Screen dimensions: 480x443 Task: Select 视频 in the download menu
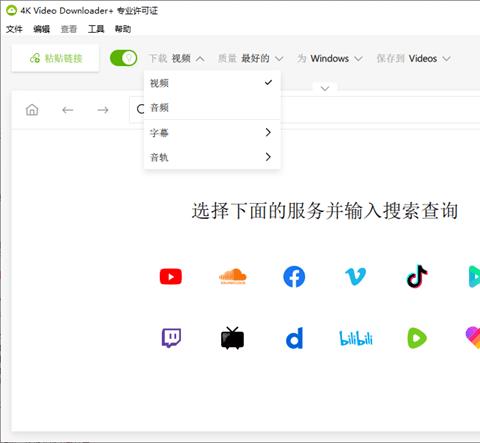(x=212, y=83)
